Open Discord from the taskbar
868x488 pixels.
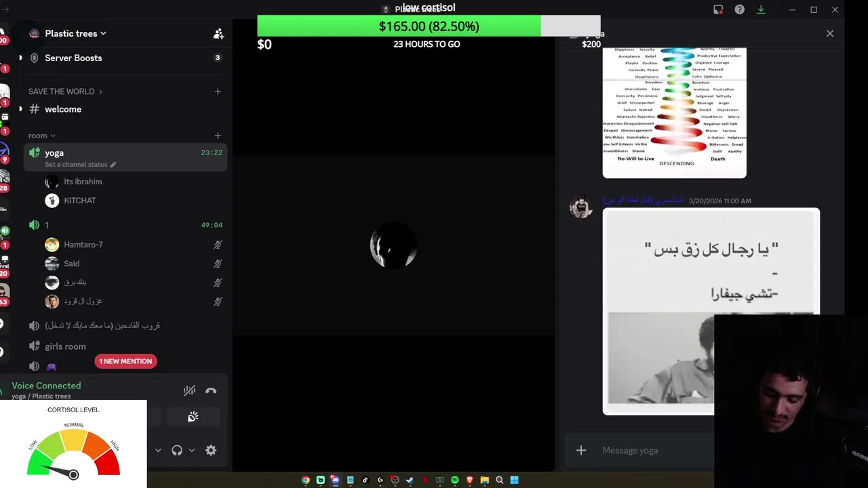(x=335, y=480)
